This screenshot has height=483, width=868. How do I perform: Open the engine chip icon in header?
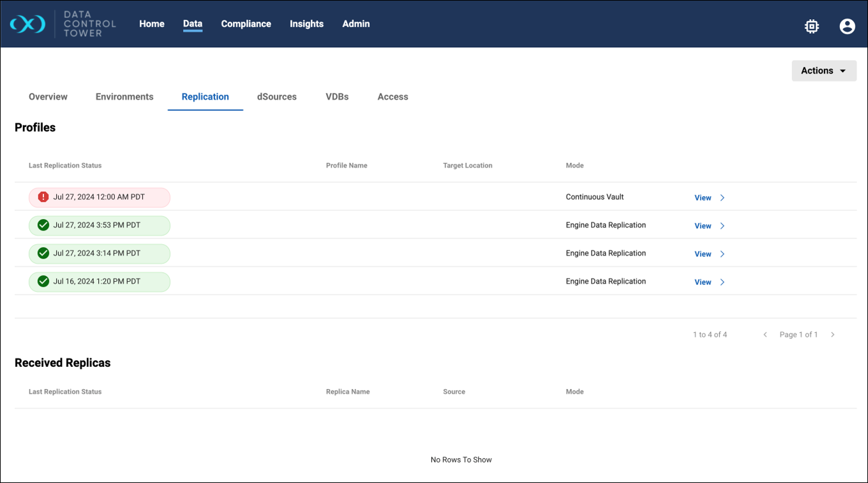coord(811,26)
